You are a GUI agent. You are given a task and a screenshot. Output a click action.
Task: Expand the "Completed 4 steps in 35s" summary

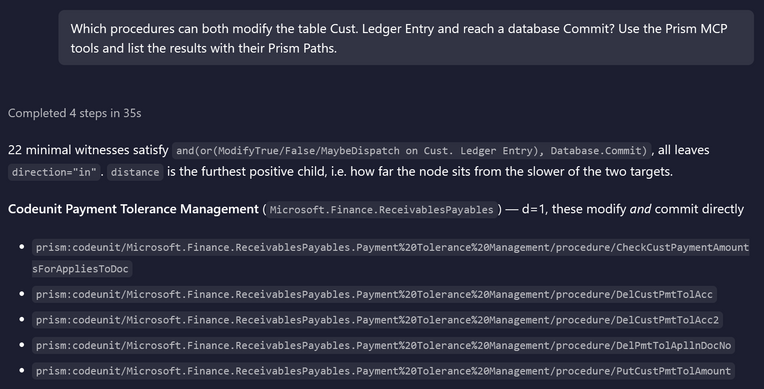[x=75, y=113]
